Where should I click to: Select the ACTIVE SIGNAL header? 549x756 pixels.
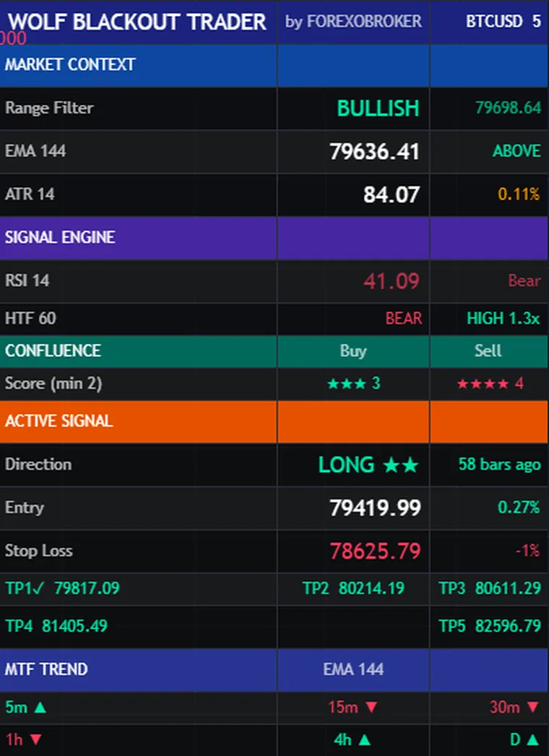point(274,422)
